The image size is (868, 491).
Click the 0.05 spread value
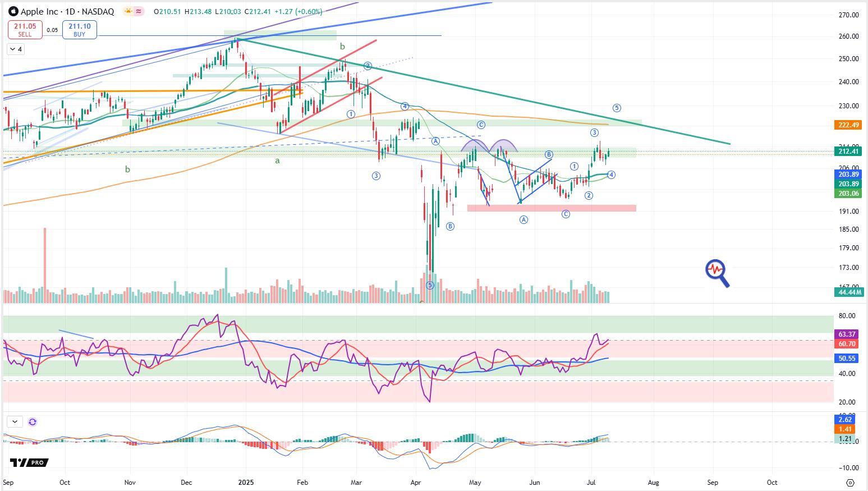coord(52,30)
